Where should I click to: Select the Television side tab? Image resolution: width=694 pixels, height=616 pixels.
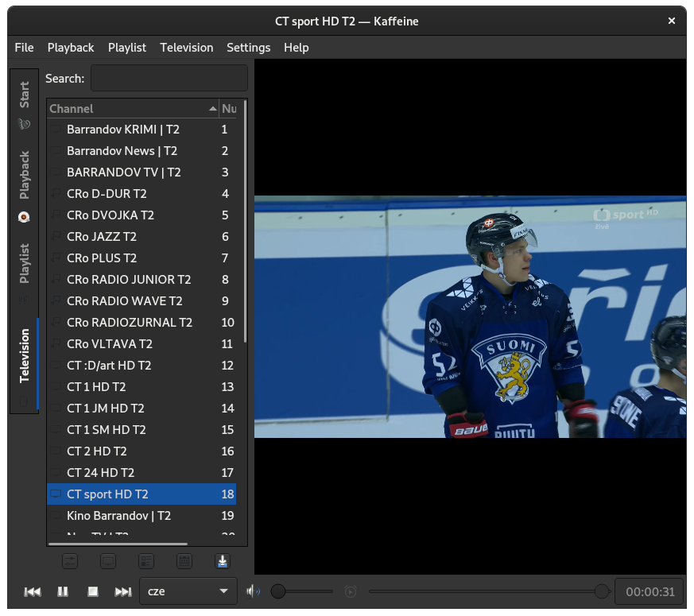coord(25,365)
